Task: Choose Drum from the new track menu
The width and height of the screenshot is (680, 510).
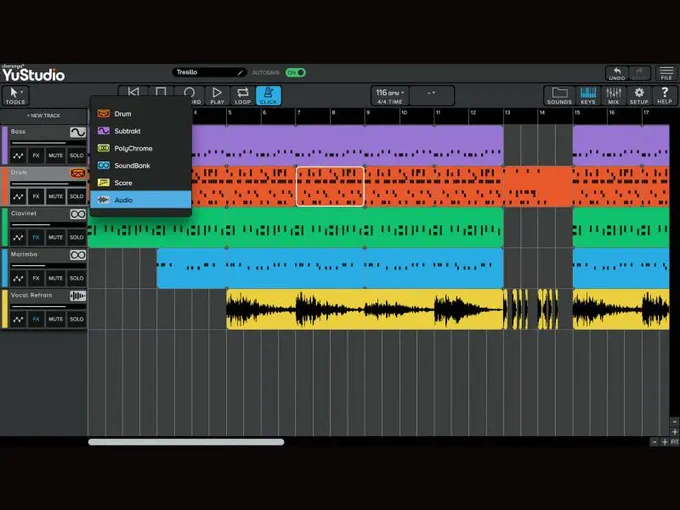Action: point(141,114)
